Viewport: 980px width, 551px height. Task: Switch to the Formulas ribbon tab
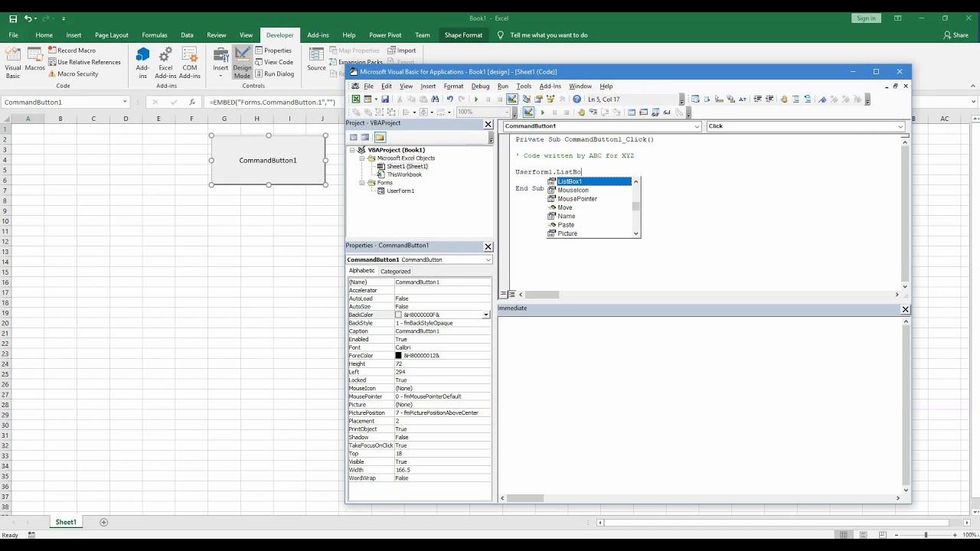tap(154, 35)
